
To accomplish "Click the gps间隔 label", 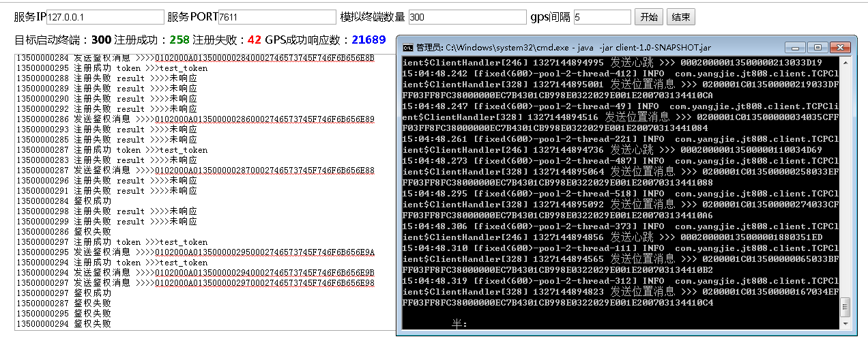I will pos(550,17).
